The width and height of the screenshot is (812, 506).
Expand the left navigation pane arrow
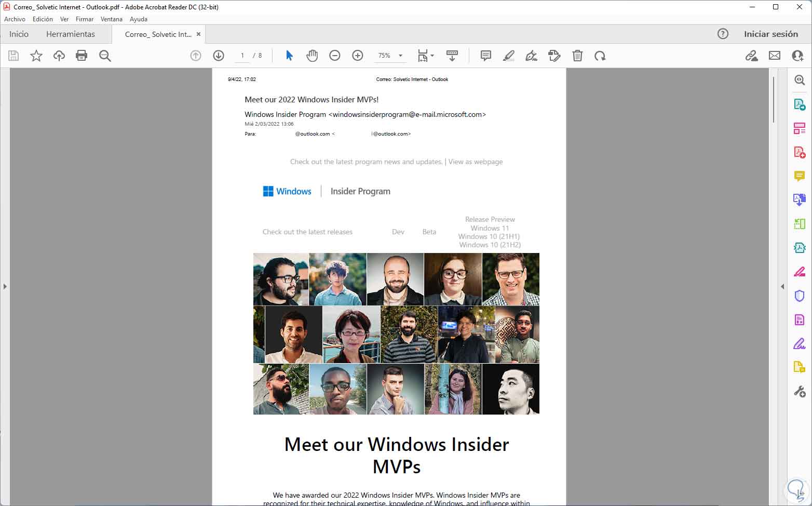pyautogui.click(x=5, y=286)
